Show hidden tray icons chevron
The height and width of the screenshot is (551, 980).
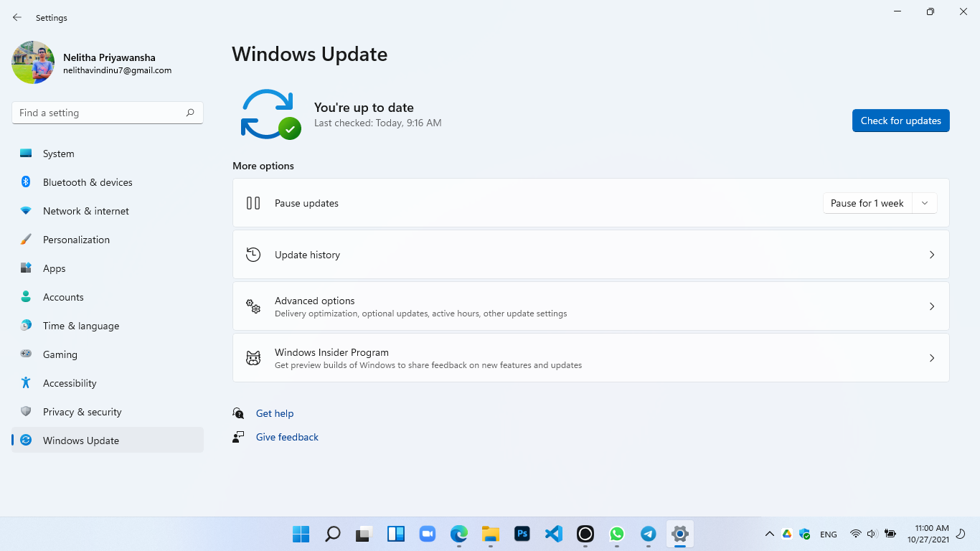click(x=769, y=534)
